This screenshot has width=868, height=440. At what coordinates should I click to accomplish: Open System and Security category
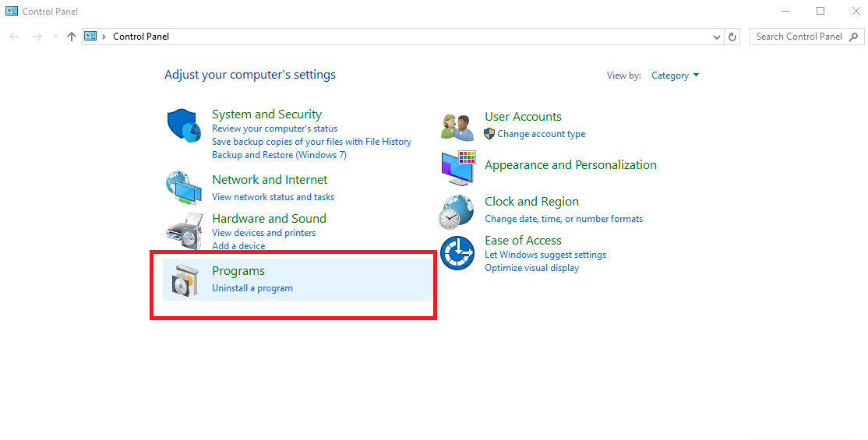coord(266,114)
